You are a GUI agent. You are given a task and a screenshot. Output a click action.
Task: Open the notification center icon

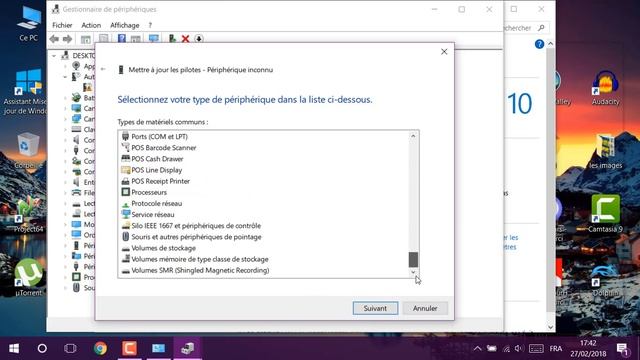[622, 349]
